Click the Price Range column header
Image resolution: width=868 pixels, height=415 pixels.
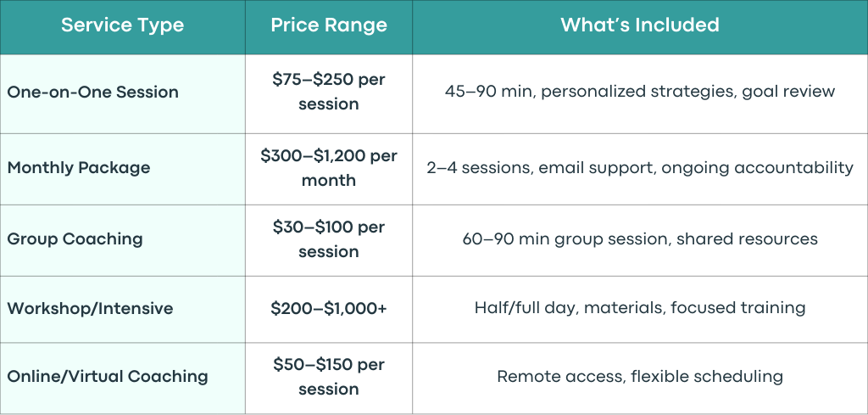click(x=329, y=25)
